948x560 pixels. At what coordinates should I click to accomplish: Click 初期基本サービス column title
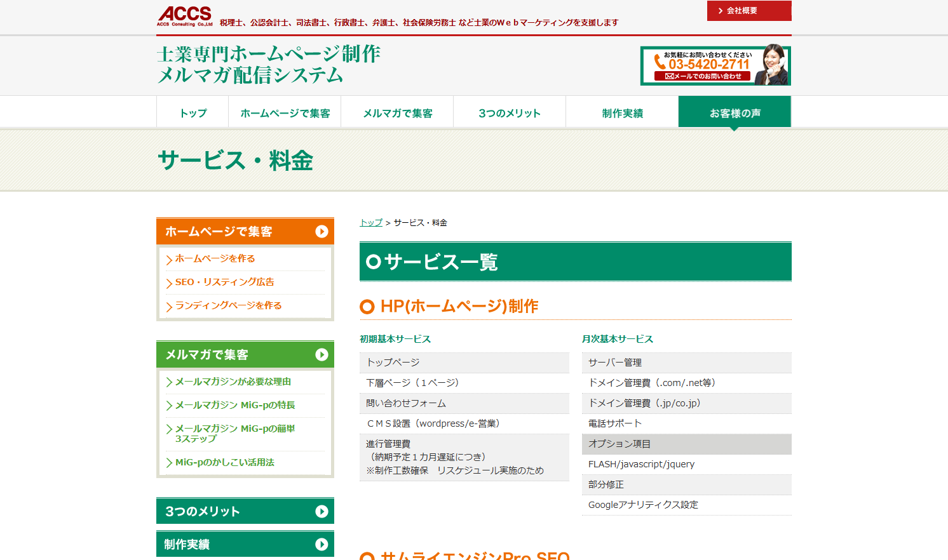click(395, 339)
